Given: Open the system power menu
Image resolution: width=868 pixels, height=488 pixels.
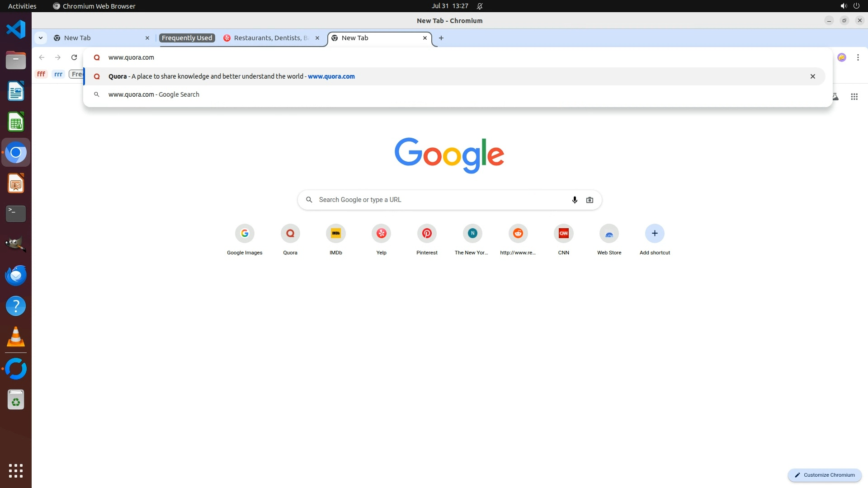Looking at the screenshot, I should click(x=856, y=6).
